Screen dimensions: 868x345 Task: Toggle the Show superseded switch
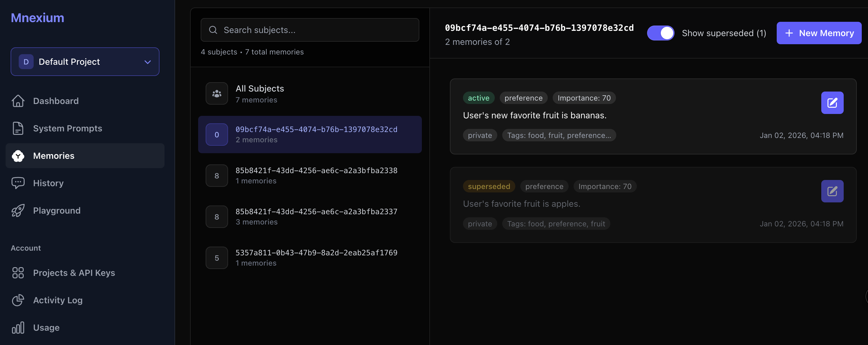pyautogui.click(x=661, y=33)
